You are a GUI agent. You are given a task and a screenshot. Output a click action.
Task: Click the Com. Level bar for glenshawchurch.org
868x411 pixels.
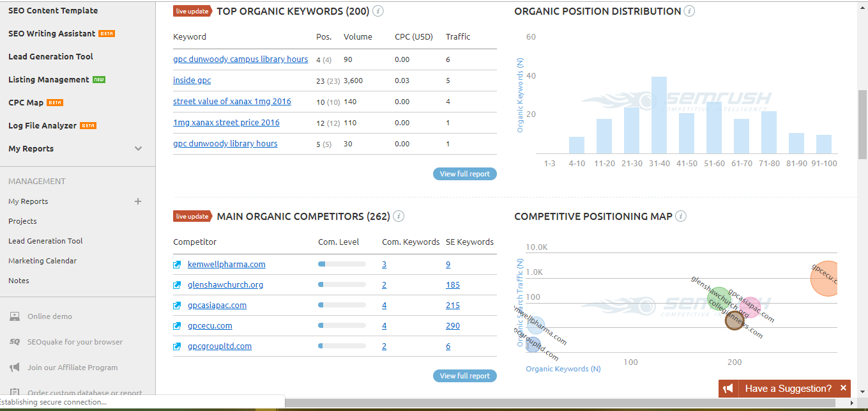click(x=342, y=284)
